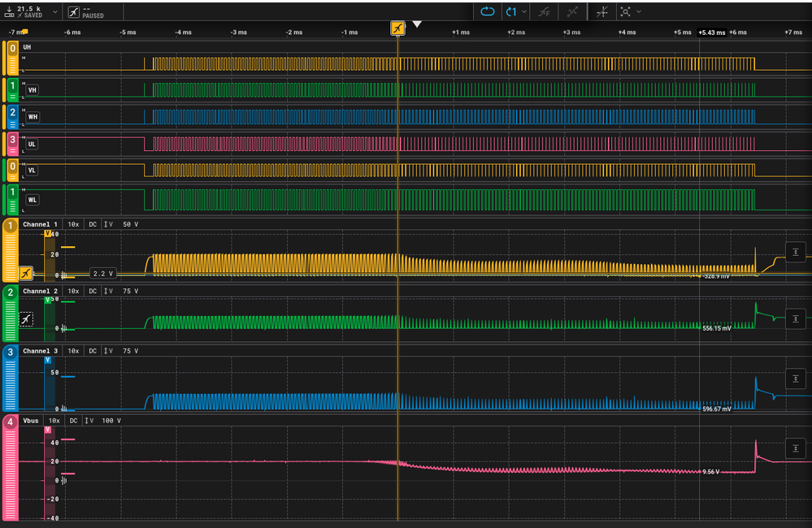Expand Channel 3 waveform with its vertical-fit button

point(796,379)
